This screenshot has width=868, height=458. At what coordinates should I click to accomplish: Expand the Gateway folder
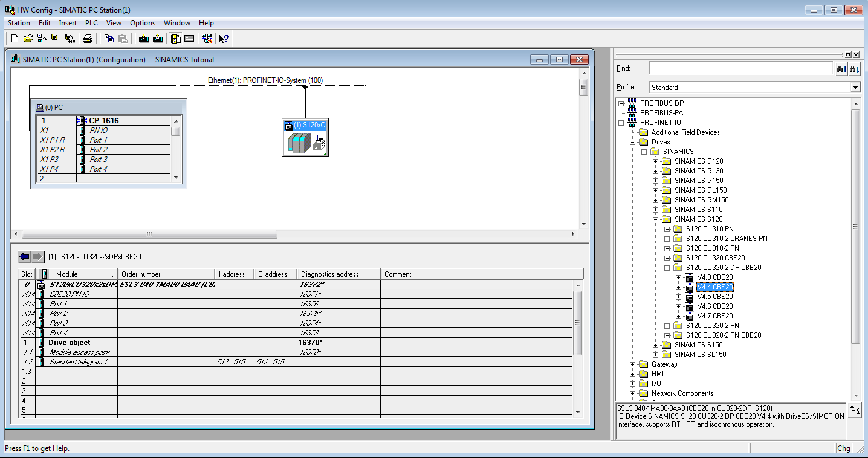click(x=632, y=364)
